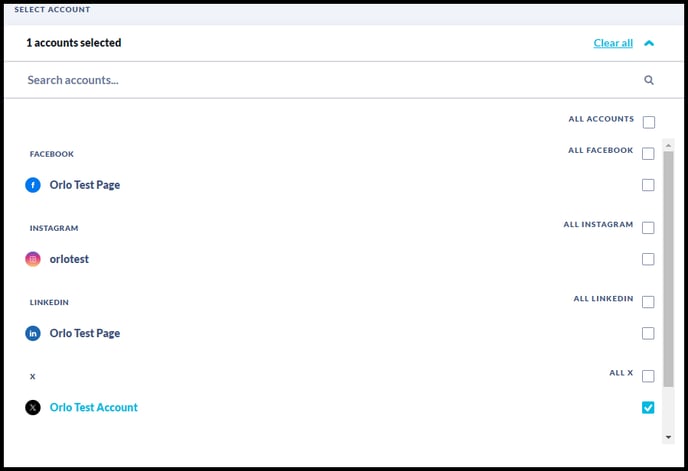Click the Orlo Test Account label
The width and height of the screenshot is (688, 471).
point(93,407)
